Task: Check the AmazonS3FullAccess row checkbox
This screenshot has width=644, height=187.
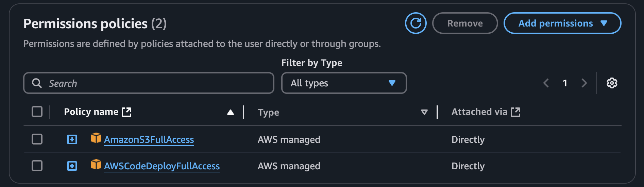Action: pos(37,139)
